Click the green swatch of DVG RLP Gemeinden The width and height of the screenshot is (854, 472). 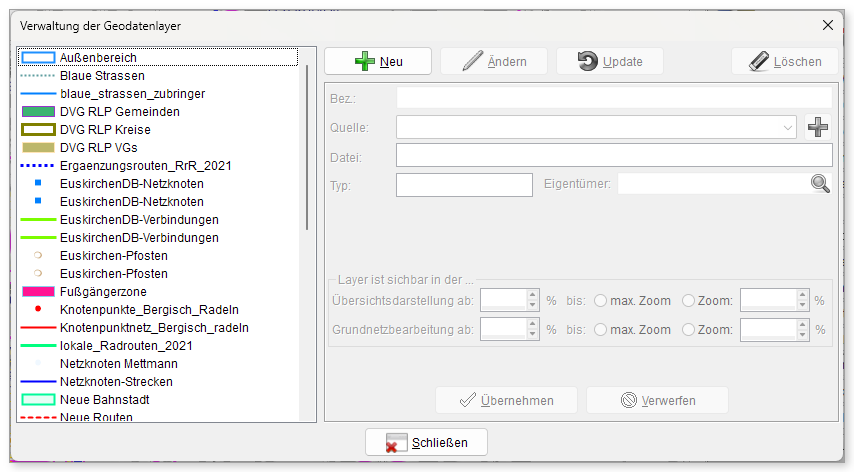click(38, 112)
